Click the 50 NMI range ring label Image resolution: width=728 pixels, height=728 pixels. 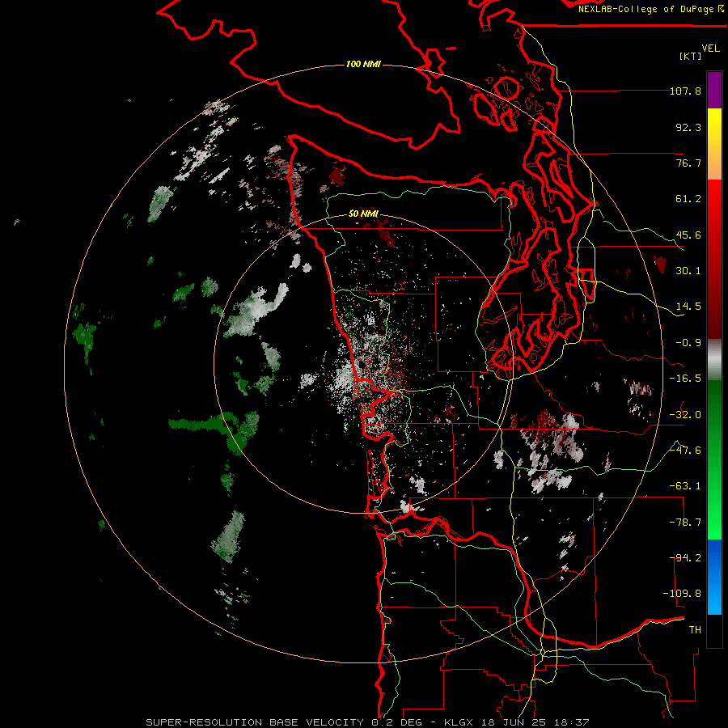tap(363, 214)
